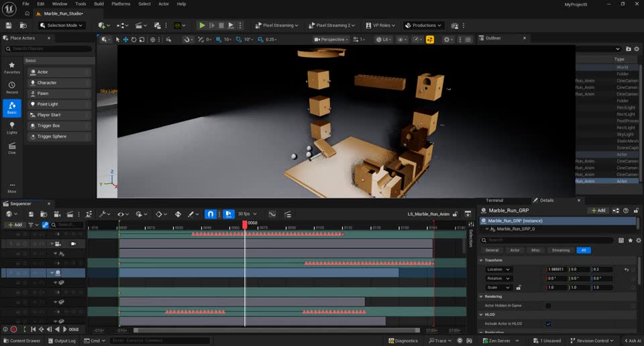Open the Lit view mode dropdown
This screenshot has width=644, height=346.
[x=384, y=40]
